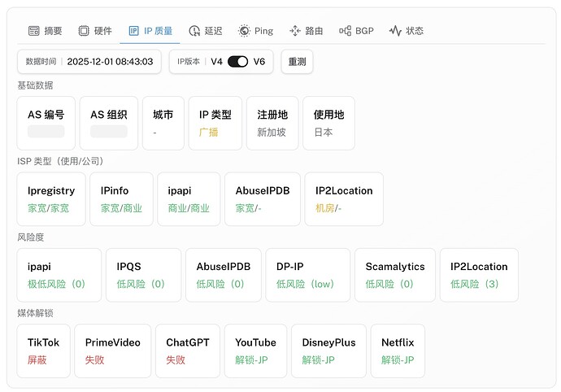Open the 硬件 tab
The height and width of the screenshot is (392, 561).
point(95,31)
